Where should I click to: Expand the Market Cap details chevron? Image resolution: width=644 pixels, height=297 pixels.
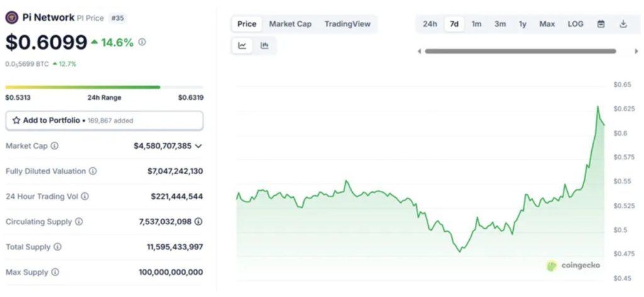click(x=199, y=146)
